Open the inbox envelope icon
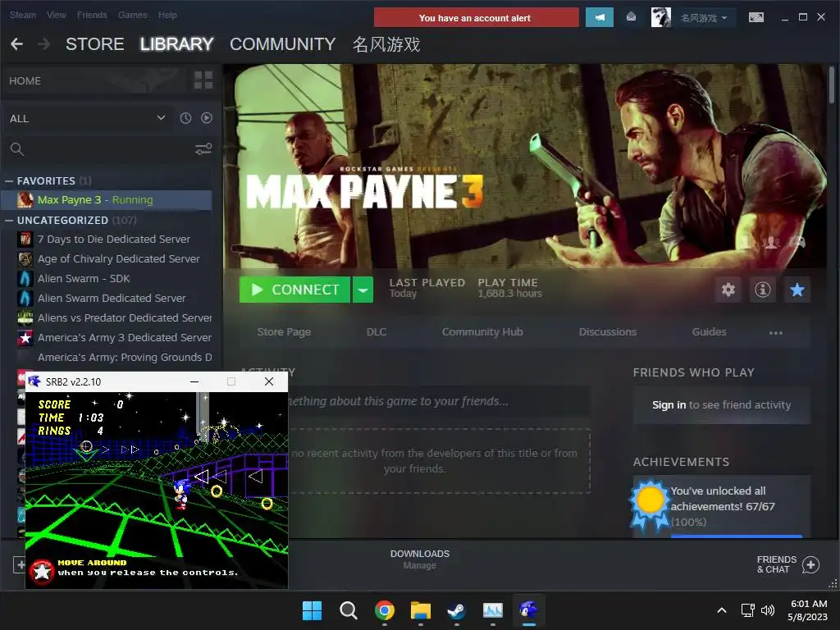The height and width of the screenshot is (630, 840). [x=631, y=17]
